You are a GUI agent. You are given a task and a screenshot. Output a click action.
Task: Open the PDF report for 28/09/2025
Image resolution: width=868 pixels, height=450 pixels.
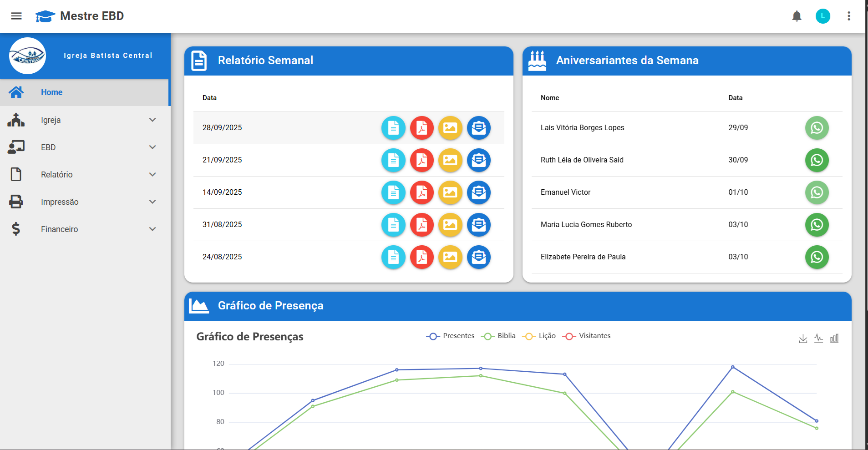pyautogui.click(x=421, y=128)
